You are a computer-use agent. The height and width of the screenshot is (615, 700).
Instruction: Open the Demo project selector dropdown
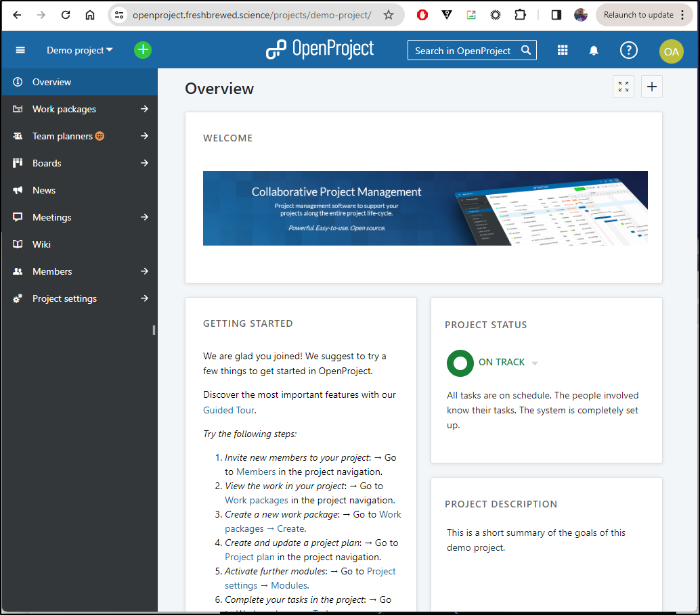click(79, 50)
